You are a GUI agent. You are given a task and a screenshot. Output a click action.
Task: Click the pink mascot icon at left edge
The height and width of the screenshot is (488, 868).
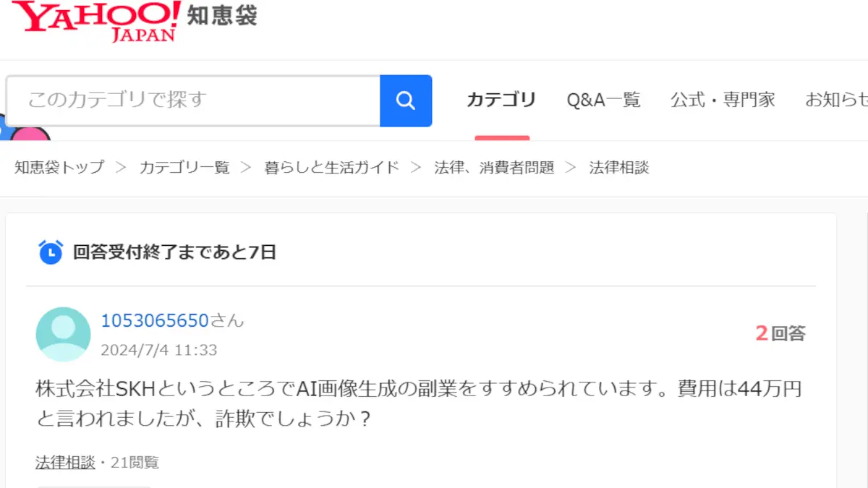coord(30,135)
